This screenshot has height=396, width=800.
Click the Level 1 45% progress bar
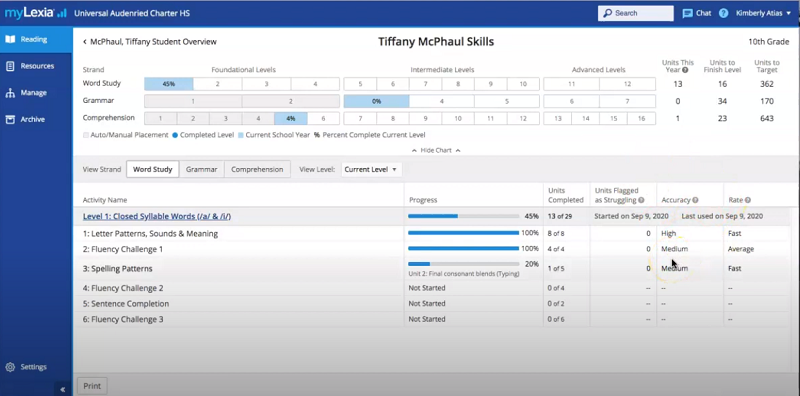[463, 216]
